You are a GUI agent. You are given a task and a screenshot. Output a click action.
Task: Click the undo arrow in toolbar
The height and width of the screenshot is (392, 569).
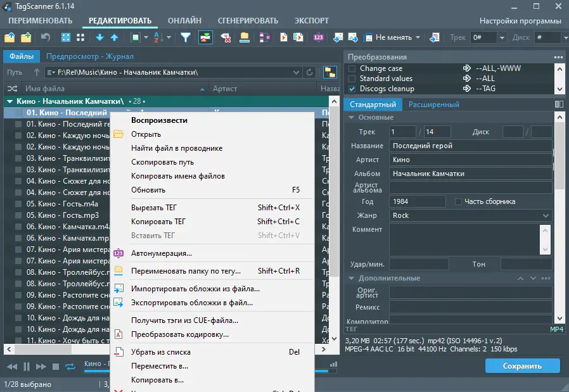(46, 37)
